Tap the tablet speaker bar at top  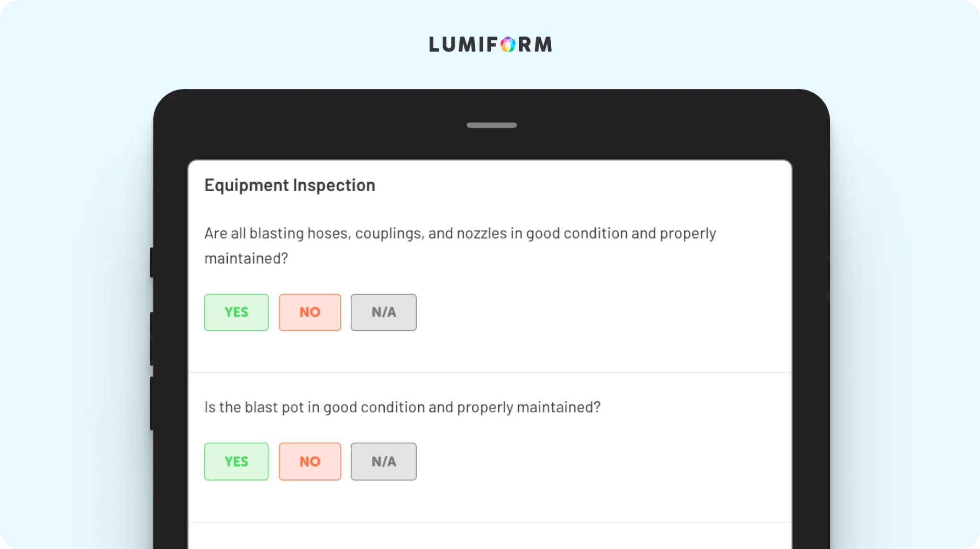pyautogui.click(x=492, y=125)
